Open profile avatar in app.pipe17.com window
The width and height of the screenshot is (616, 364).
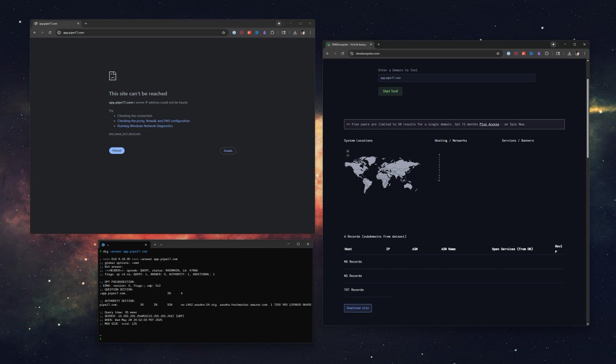tap(303, 32)
